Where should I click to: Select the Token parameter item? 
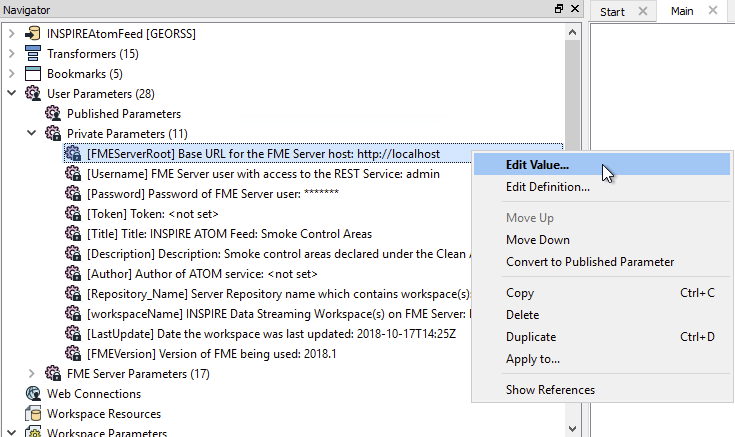coord(152,214)
